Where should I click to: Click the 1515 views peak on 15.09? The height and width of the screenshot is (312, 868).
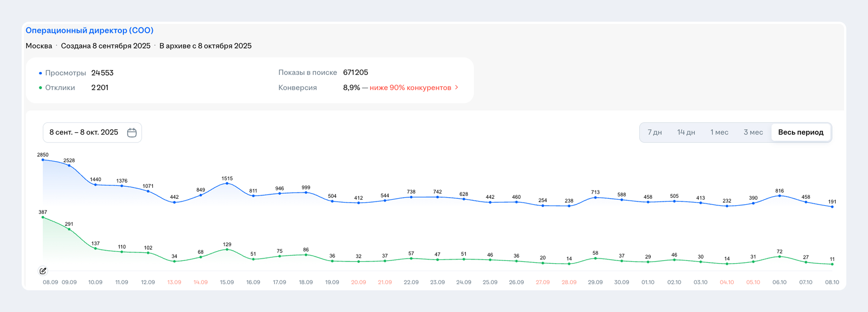[227, 184]
